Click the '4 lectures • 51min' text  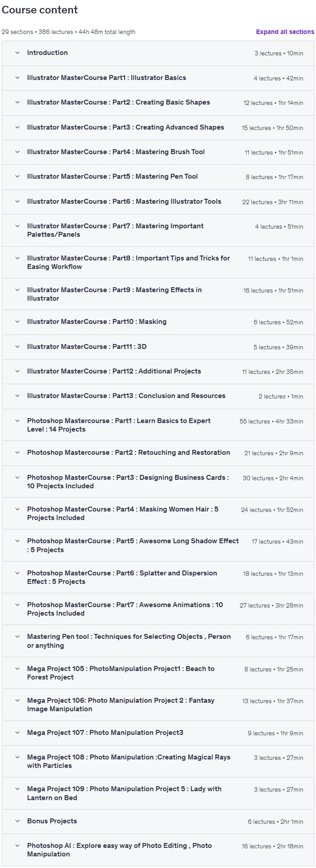click(x=279, y=226)
